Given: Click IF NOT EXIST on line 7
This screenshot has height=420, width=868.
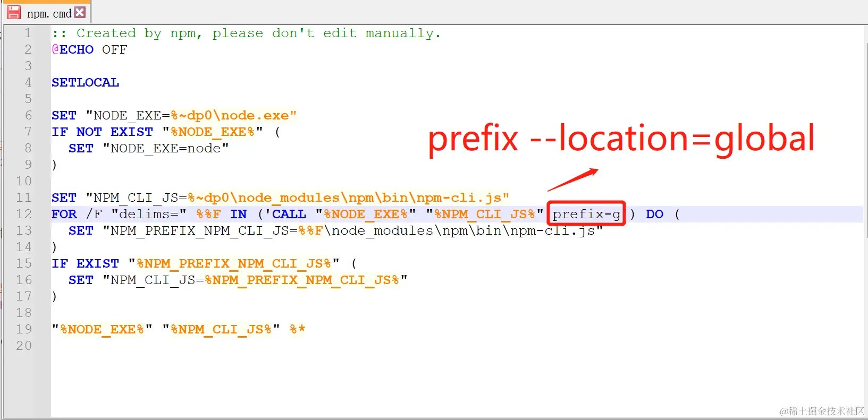Looking at the screenshot, I should point(102,132).
